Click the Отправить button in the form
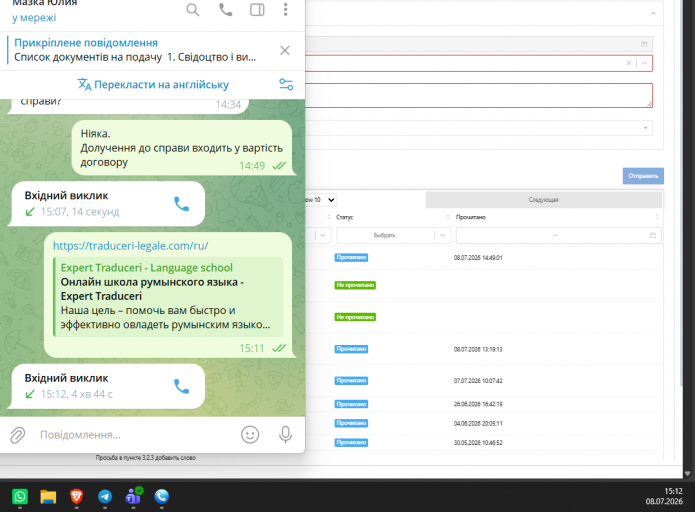This screenshot has width=695, height=512. tap(643, 176)
